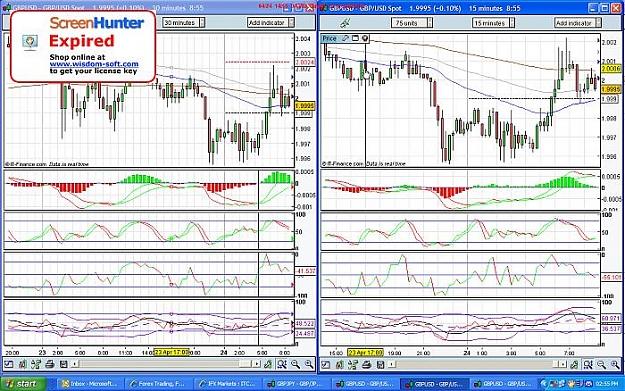Zoom out on the left chart

click(x=295, y=364)
